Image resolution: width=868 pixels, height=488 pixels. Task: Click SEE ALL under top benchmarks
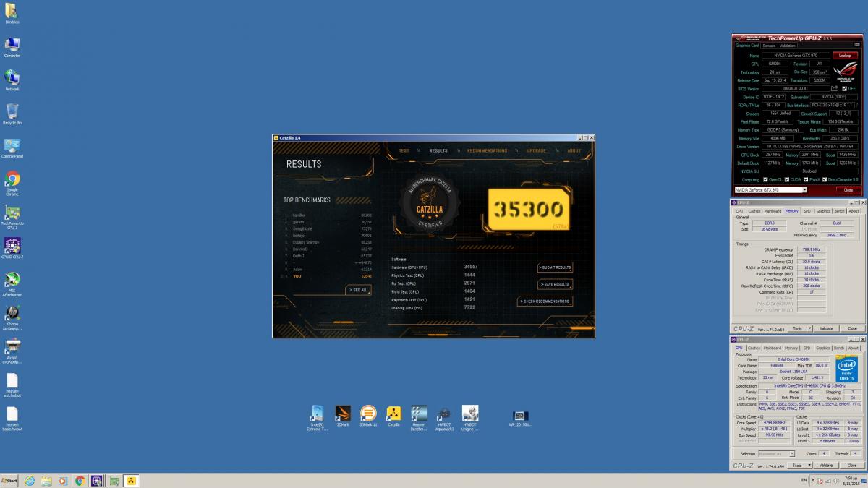point(358,290)
